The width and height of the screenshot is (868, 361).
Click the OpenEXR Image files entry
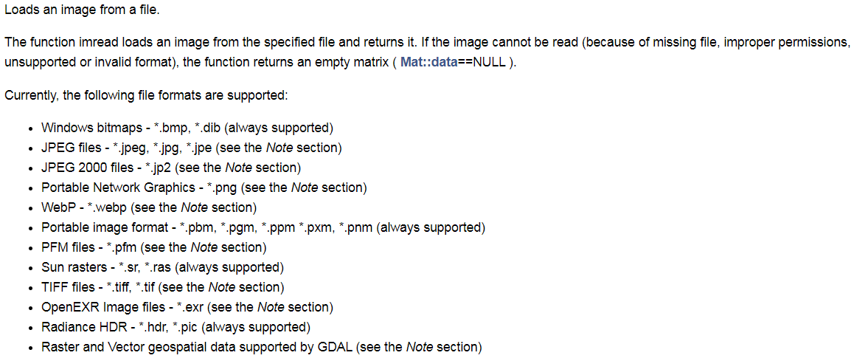[x=187, y=307]
